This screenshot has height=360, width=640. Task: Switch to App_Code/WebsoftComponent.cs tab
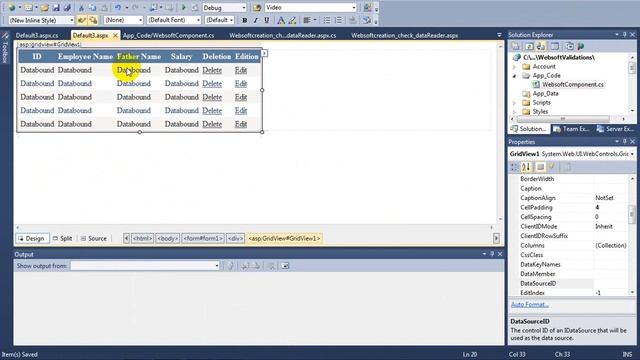[168, 36]
